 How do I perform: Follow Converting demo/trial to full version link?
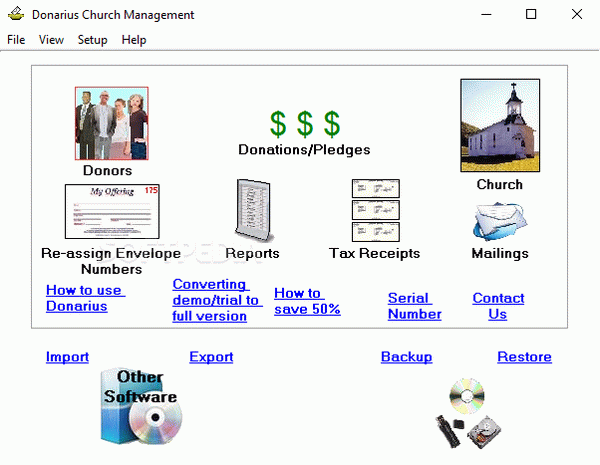(217, 300)
